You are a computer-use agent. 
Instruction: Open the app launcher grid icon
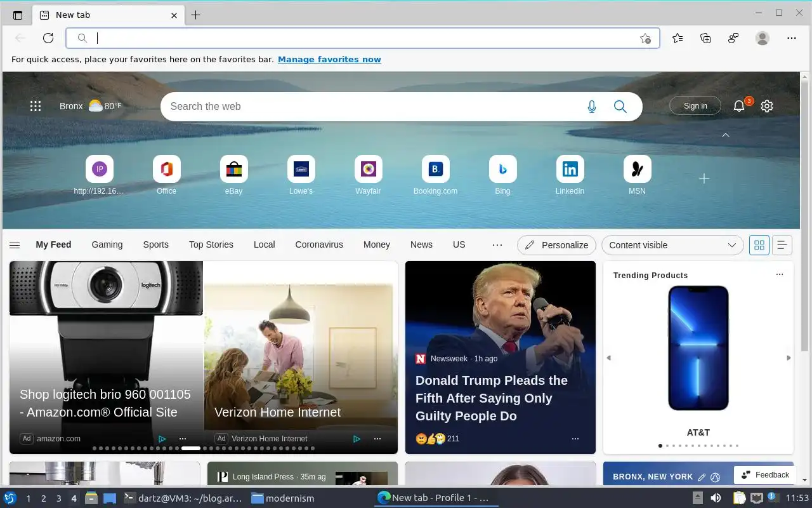[x=36, y=106]
